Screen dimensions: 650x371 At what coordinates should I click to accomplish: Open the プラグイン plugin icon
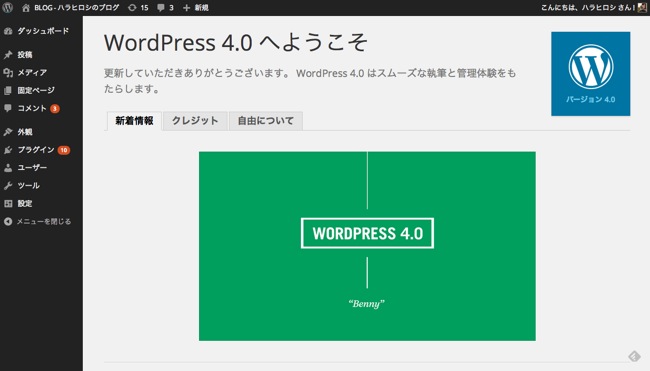pyautogui.click(x=8, y=150)
